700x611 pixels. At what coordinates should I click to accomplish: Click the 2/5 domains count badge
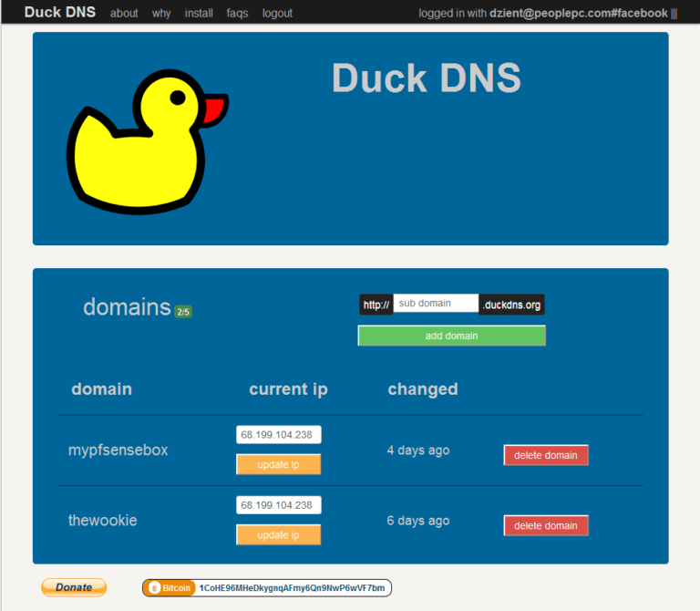tap(183, 312)
